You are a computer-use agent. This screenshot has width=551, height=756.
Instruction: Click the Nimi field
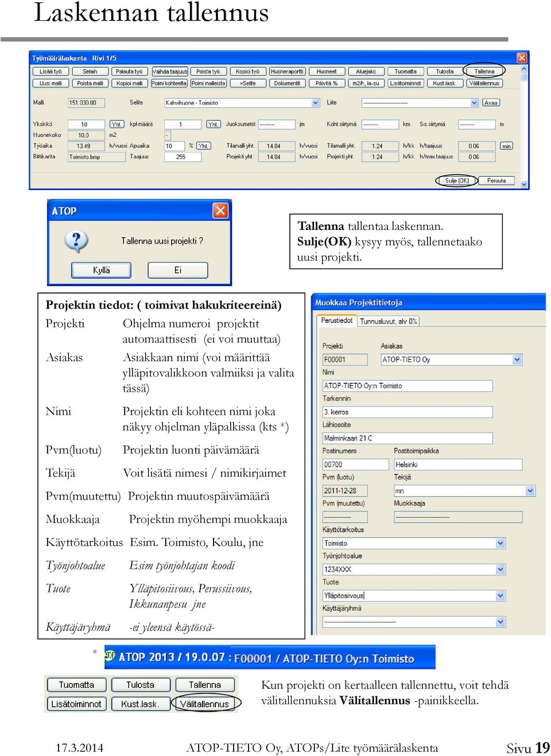click(408, 386)
